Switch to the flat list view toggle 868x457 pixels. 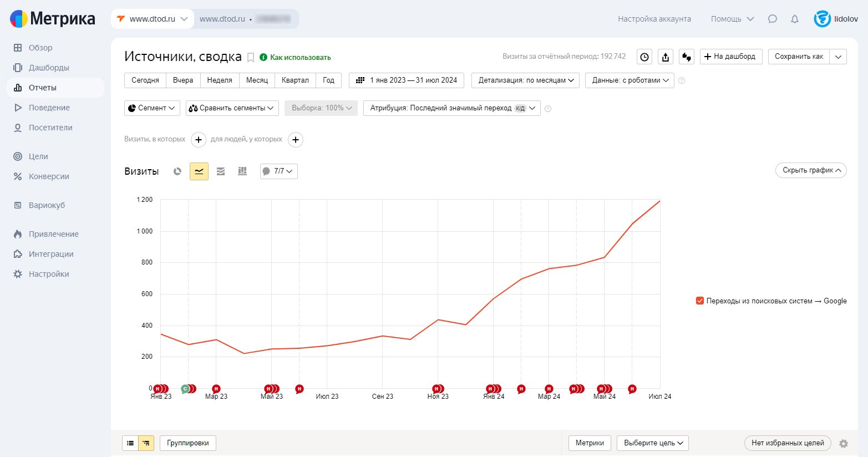pos(130,443)
